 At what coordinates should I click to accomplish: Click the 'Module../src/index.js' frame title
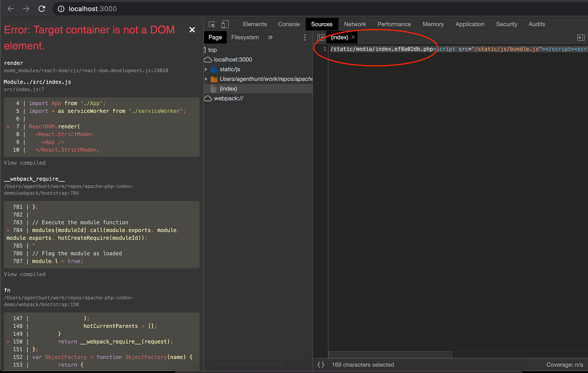(x=37, y=82)
